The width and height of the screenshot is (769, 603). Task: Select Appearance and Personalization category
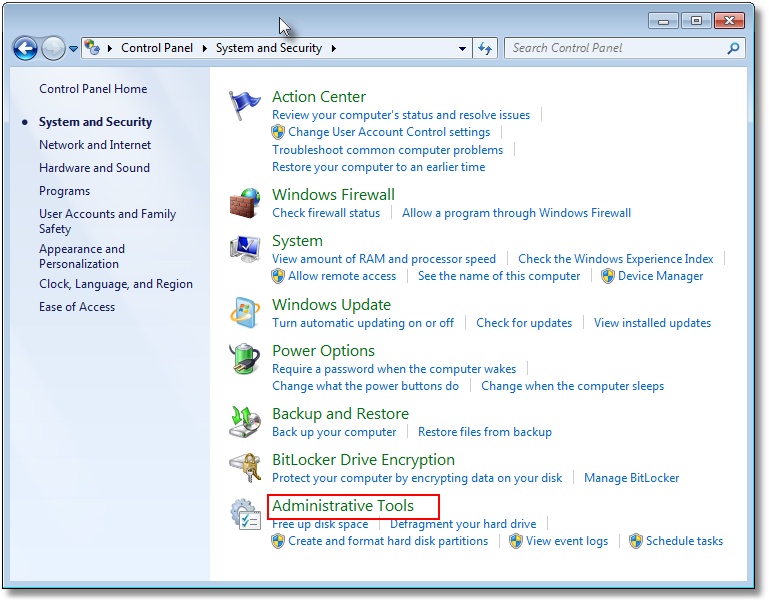(82, 256)
